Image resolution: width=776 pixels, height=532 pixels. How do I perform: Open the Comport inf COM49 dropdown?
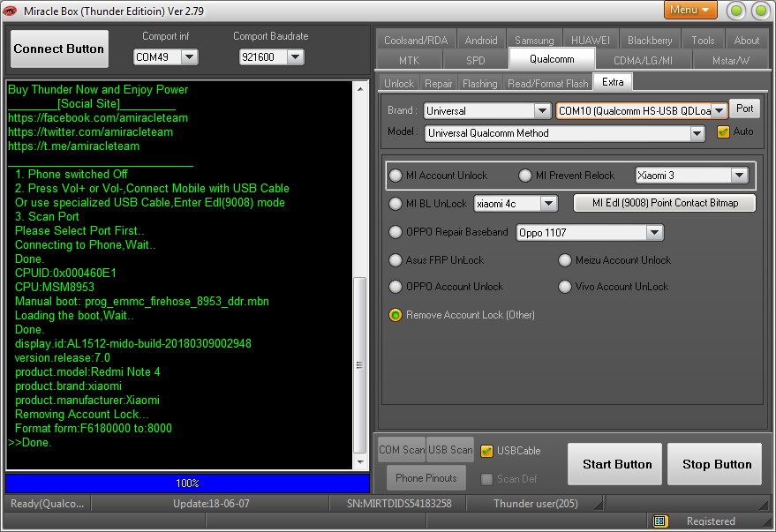pos(189,56)
